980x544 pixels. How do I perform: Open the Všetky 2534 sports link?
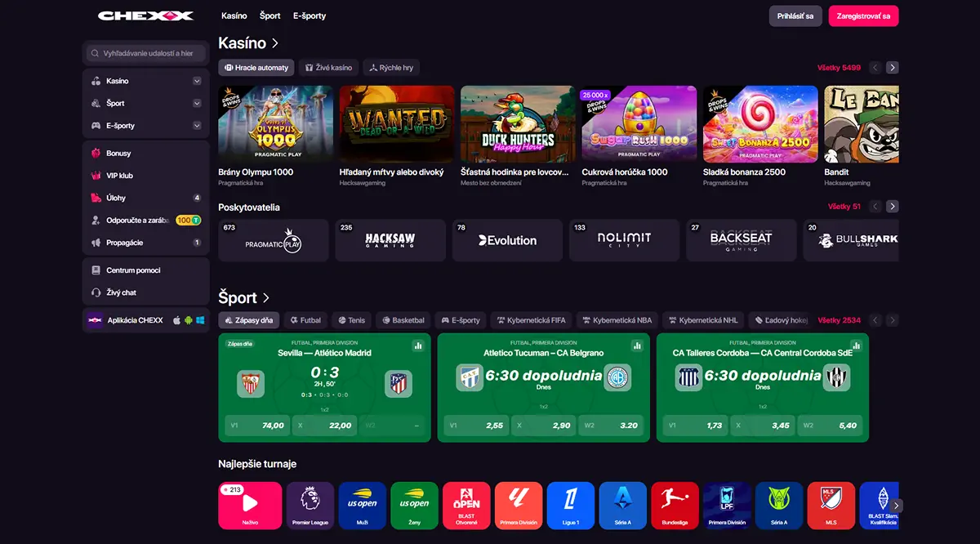coord(839,320)
